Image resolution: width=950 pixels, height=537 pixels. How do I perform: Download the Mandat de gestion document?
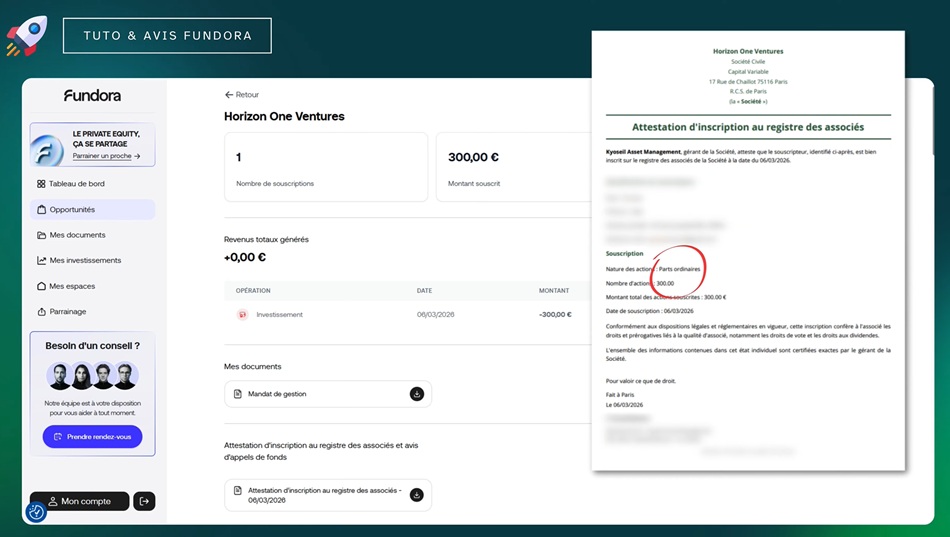pos(417,394)
